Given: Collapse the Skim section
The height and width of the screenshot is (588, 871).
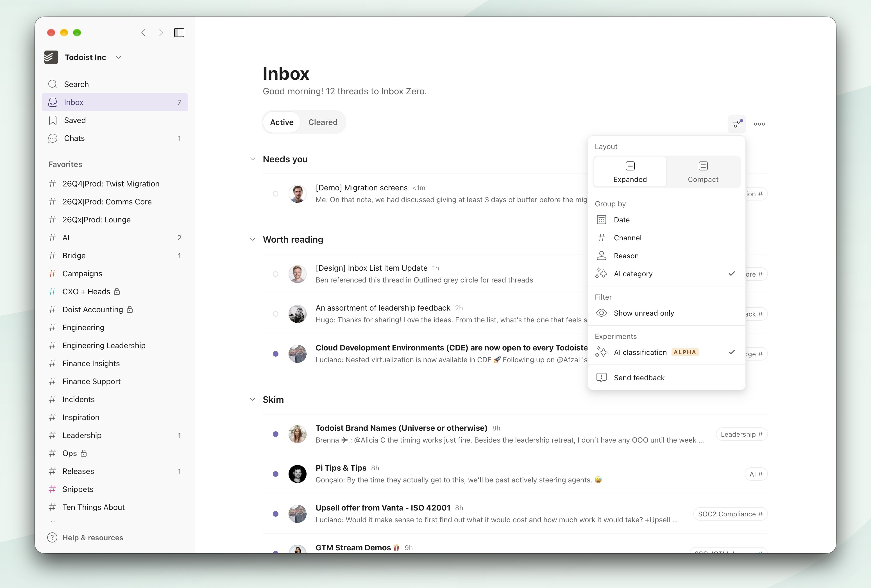Looking at the screenshot, I should (x=253, y=400).
